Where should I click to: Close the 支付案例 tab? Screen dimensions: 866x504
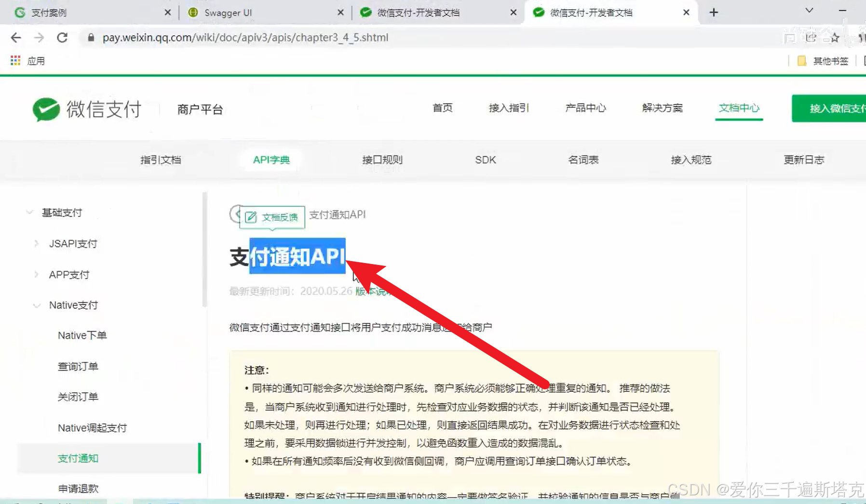(x=167, y=13)
